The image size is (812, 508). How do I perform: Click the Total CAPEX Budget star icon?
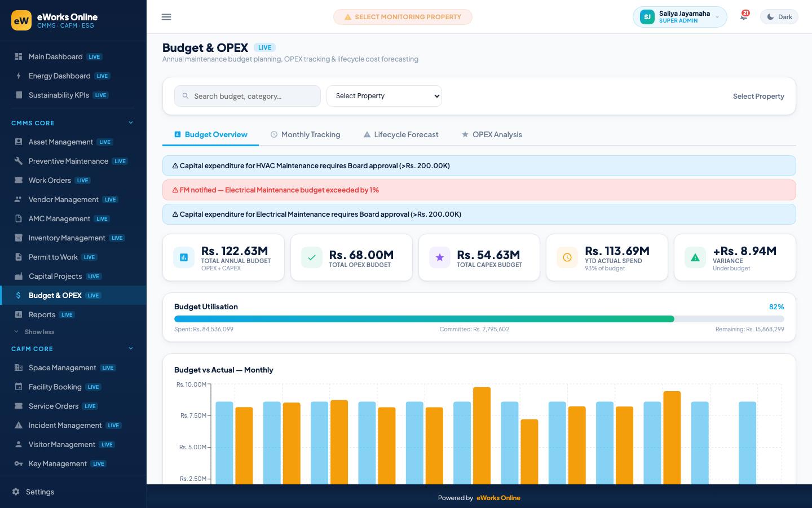(x=440, y=257)
